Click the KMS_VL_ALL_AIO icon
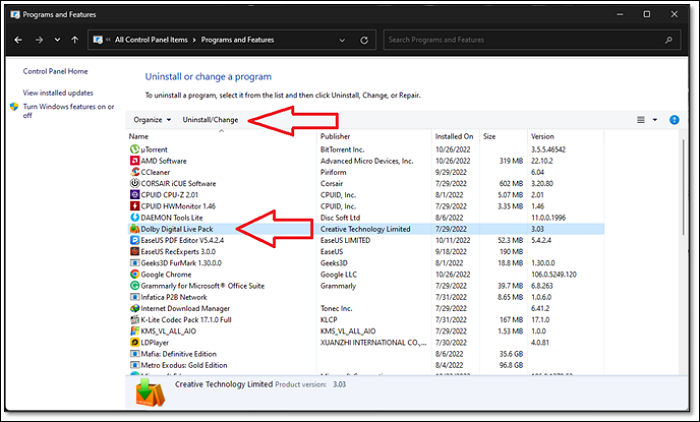 [134, 331]
